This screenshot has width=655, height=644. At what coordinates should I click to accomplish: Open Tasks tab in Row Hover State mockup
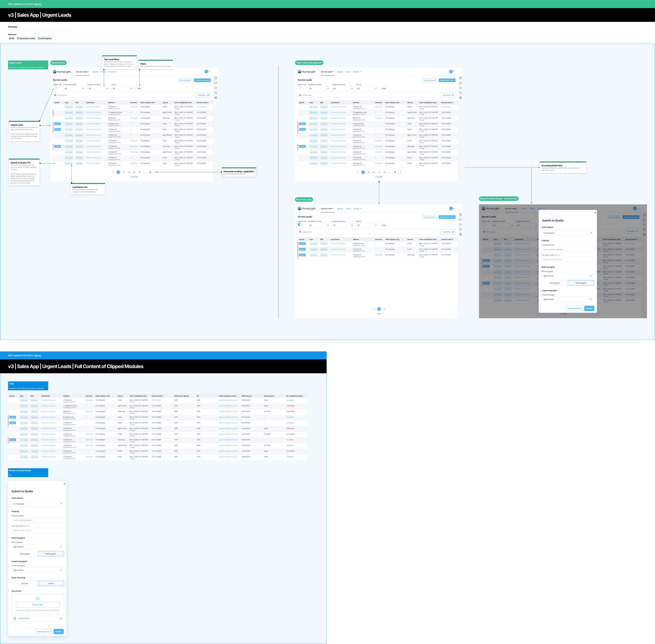(348, 209)
